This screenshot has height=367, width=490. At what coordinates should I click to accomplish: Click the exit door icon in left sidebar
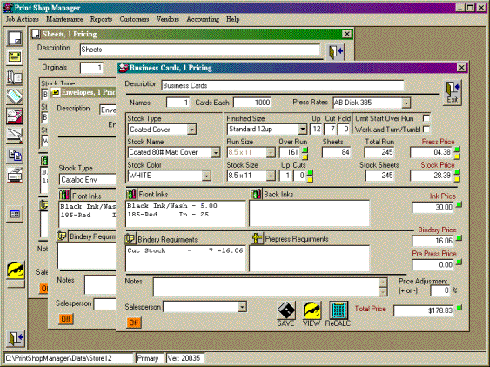click(x=15, y=338)
